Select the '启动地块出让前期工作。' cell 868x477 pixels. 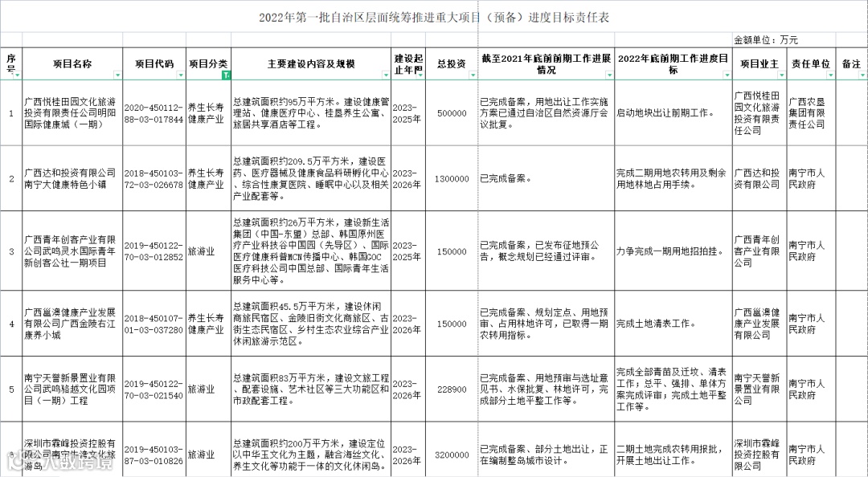point(674,113)
